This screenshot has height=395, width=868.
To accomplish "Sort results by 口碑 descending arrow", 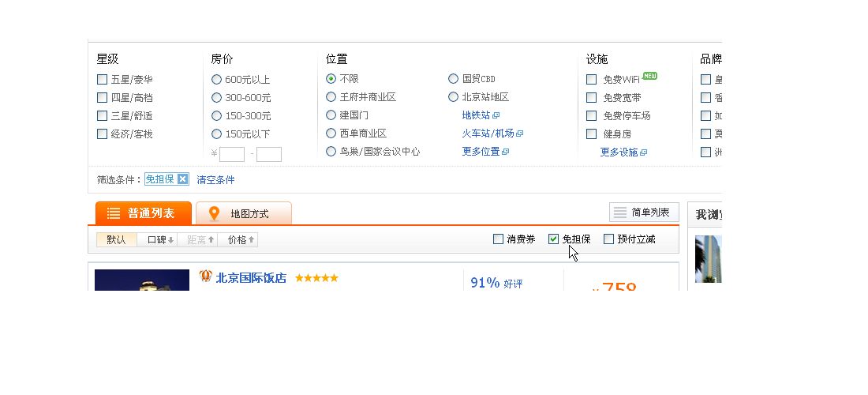I will [x=171, y=240].
